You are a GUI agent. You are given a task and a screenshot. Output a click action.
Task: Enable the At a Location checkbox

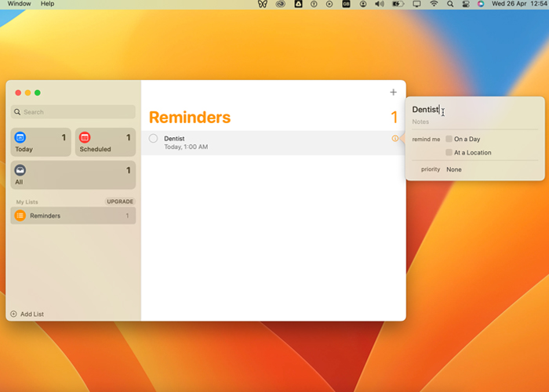449,152
